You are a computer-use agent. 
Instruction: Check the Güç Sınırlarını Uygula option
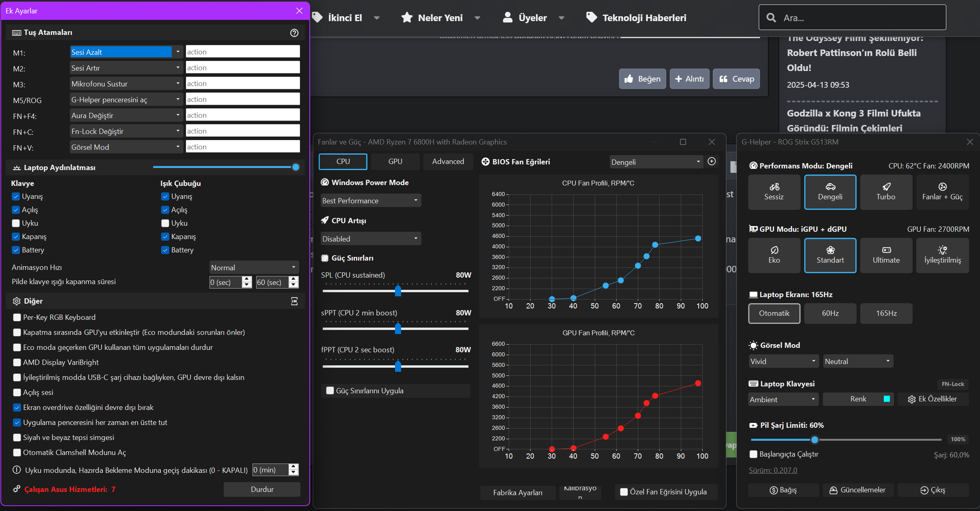[330, 390]
